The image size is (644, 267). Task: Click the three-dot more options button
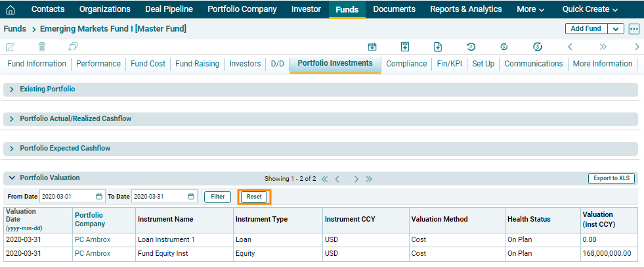(633, 29)
